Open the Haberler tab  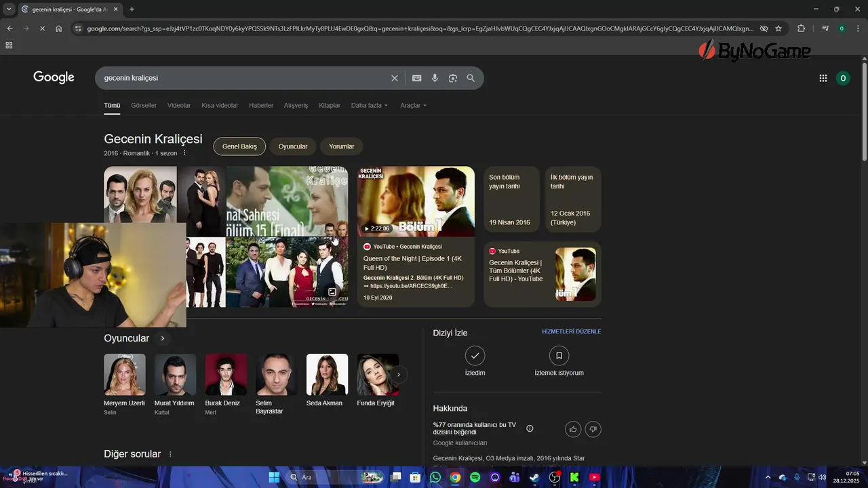click(x=261, y=106)
